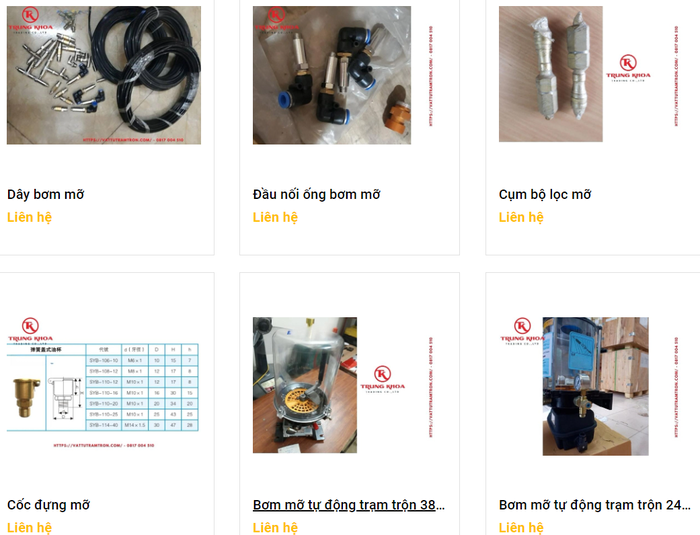
Task: Select the Đầu nối ống bơm mỡ title
Action: [x=317, y=194]
